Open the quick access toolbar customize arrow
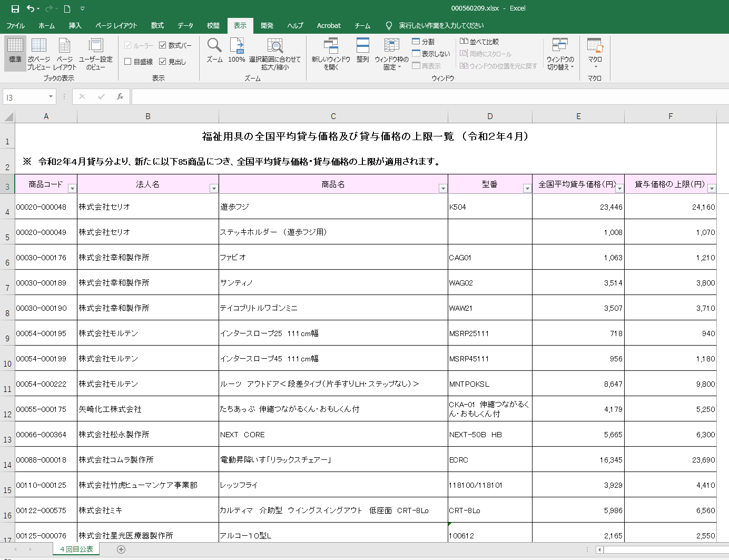 pyautogui.click(x=82, y=8)
